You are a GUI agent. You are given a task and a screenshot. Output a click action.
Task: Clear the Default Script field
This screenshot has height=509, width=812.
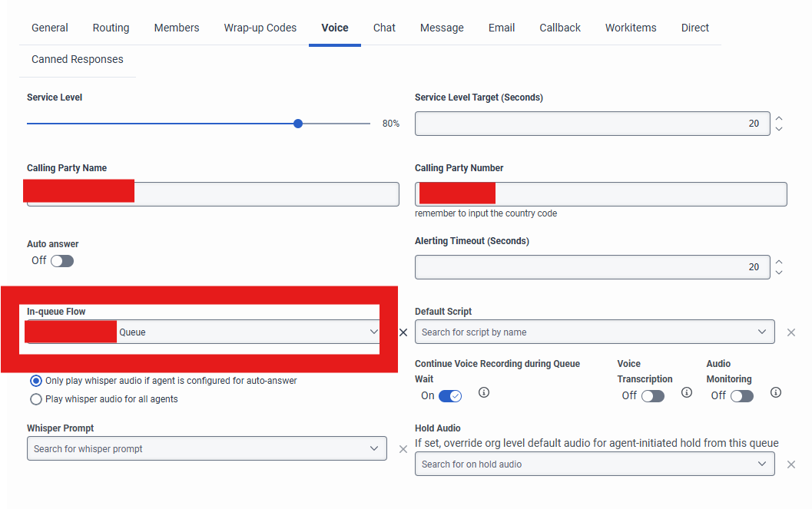[791, 332]
